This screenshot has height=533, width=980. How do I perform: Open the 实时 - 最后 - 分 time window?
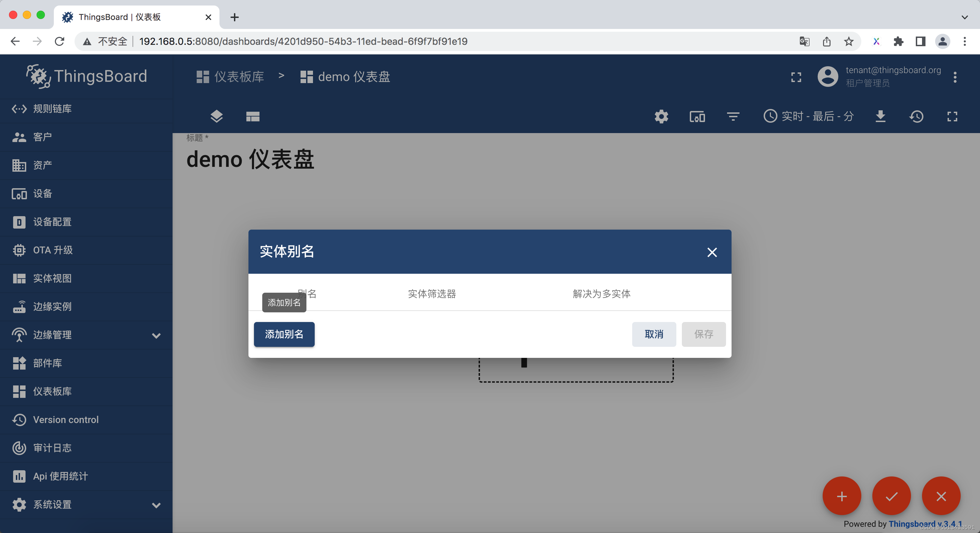click(x=808, y=116)
